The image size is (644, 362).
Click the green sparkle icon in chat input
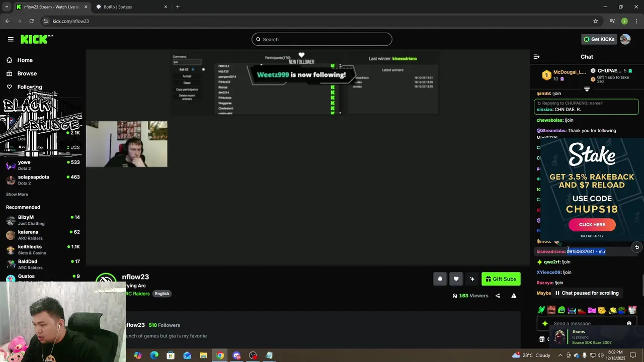(x=544, y=324)
